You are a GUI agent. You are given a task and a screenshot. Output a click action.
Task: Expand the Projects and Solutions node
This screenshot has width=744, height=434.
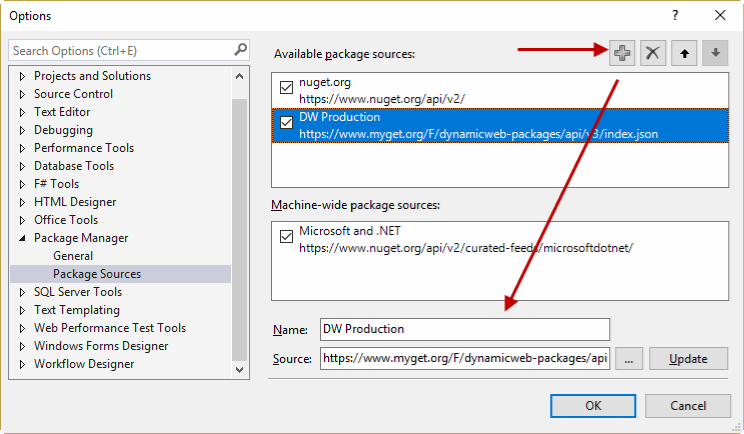[24, 76]
